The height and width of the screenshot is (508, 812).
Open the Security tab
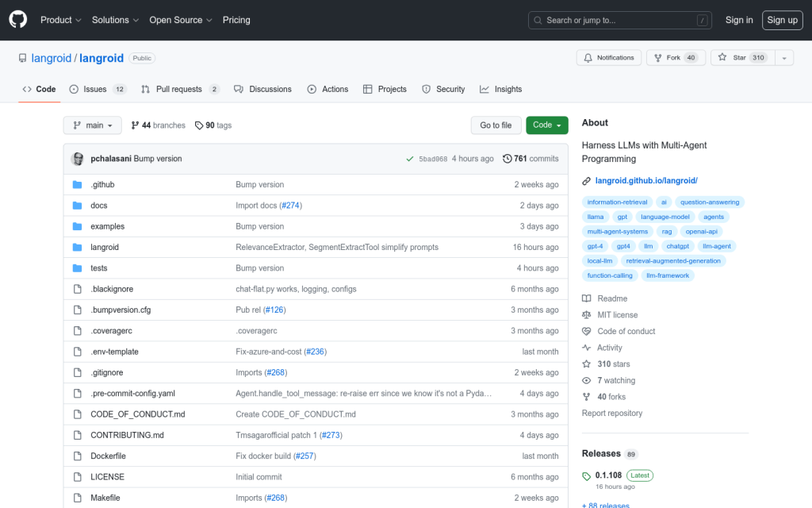coord(443,89)
